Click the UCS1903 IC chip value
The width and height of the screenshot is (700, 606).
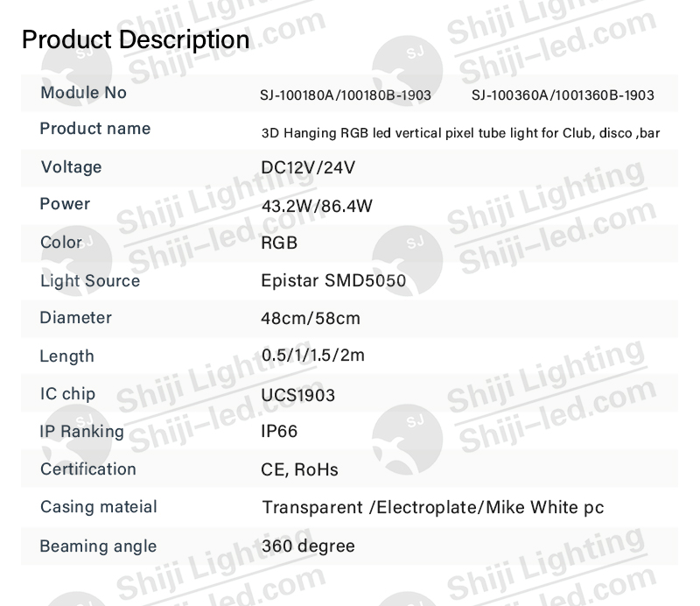click(297, 395)
